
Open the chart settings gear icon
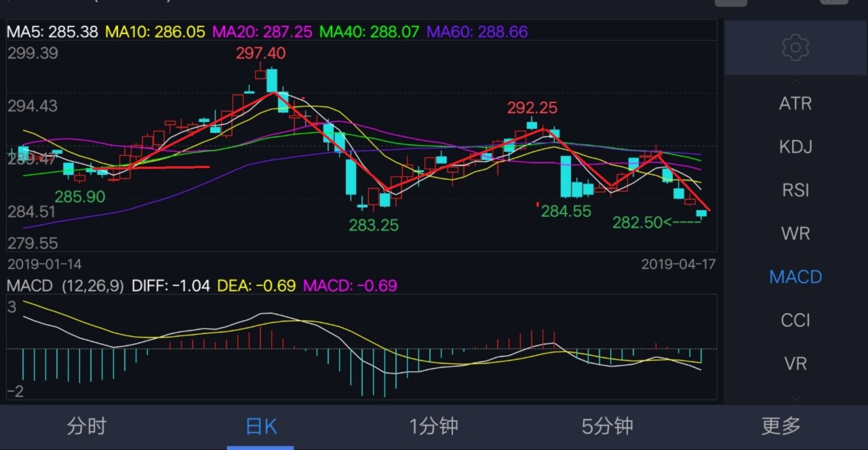click(x=795, y=47)
